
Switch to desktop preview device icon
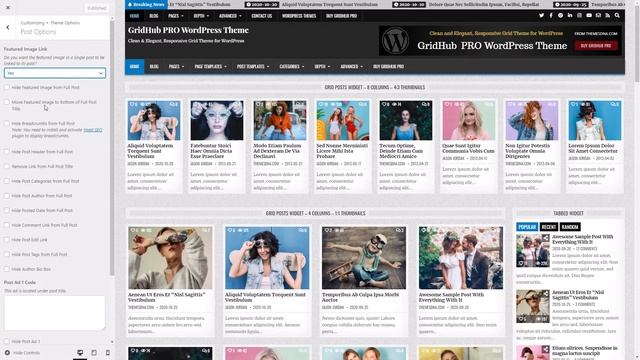click(x=80, y=353)
